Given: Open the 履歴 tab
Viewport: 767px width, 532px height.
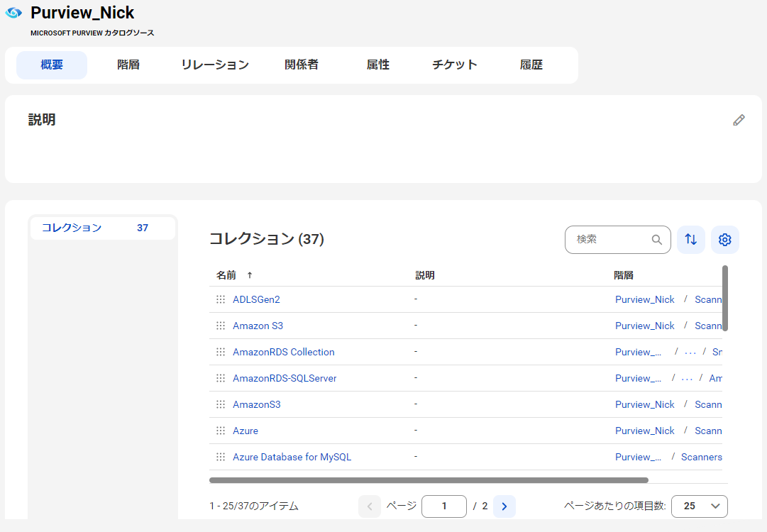Looking at the screenshot, I should (531, 65).
